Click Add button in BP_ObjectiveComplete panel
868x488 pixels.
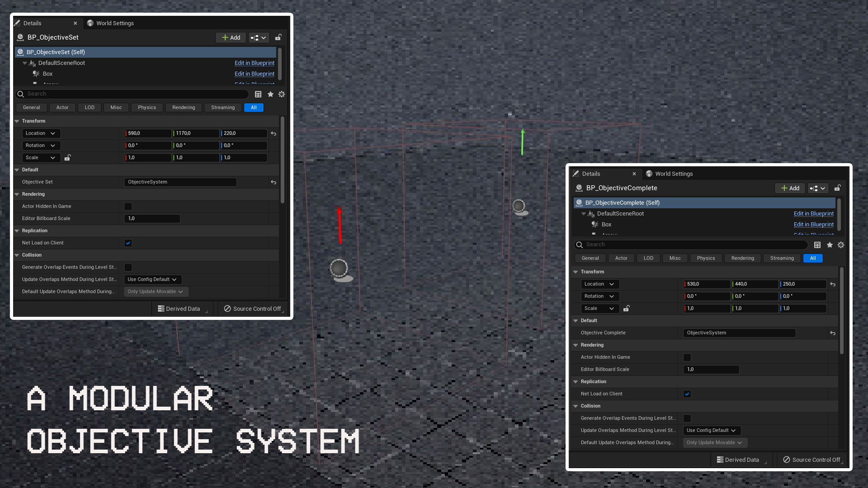click(x=790, y=188)
